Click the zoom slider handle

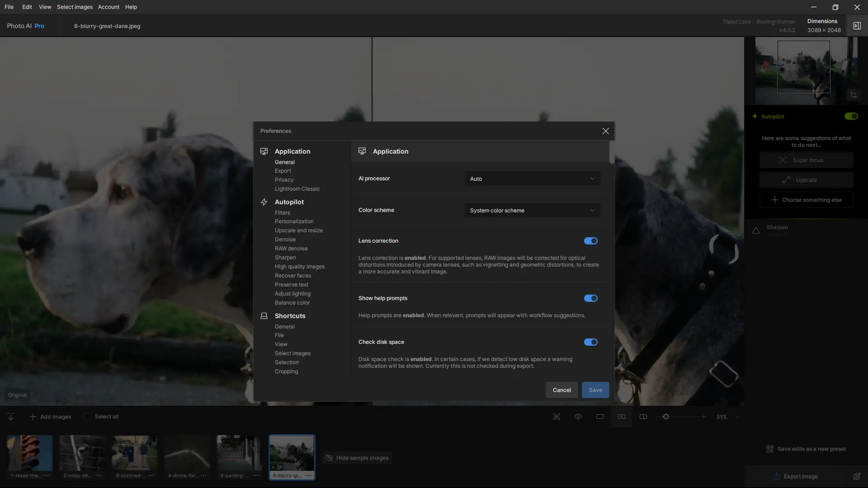[665, 417]
